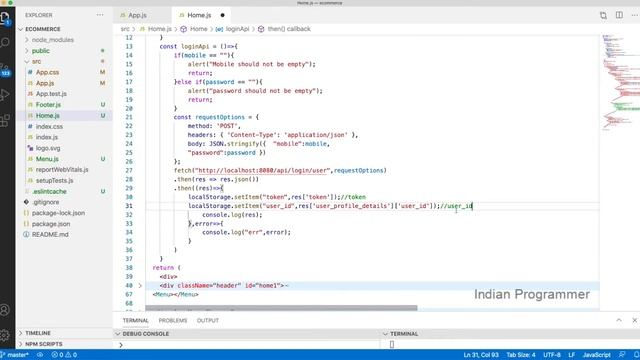The image size is (640, 360).
Task: Unfold the collapsed div on line 40
Action: click(140, 285)
